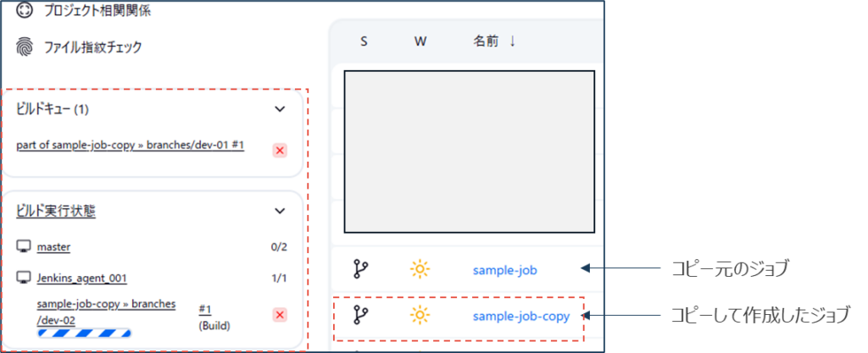868x353 pixels.
Task: Collapse the ビルド実行状態 panel chevron
Action: point(281,211)
